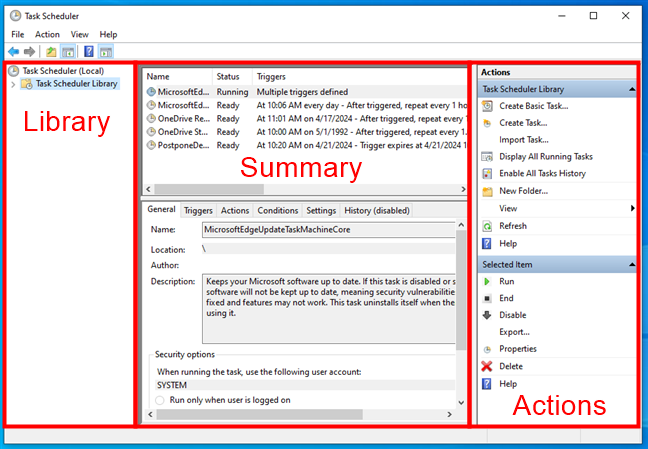Image resolution: width=648 pixels, height=449 pixels.
Task: Sort tasks by the Triggers column header
Action: coord(360,76)
